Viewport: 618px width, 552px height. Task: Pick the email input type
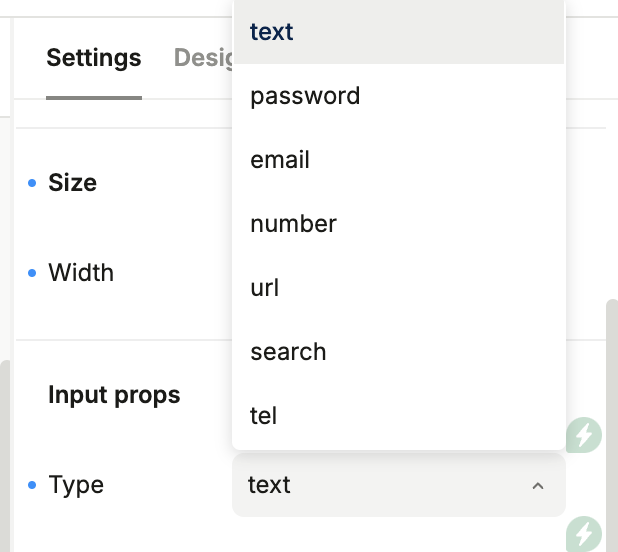(280, 160)
